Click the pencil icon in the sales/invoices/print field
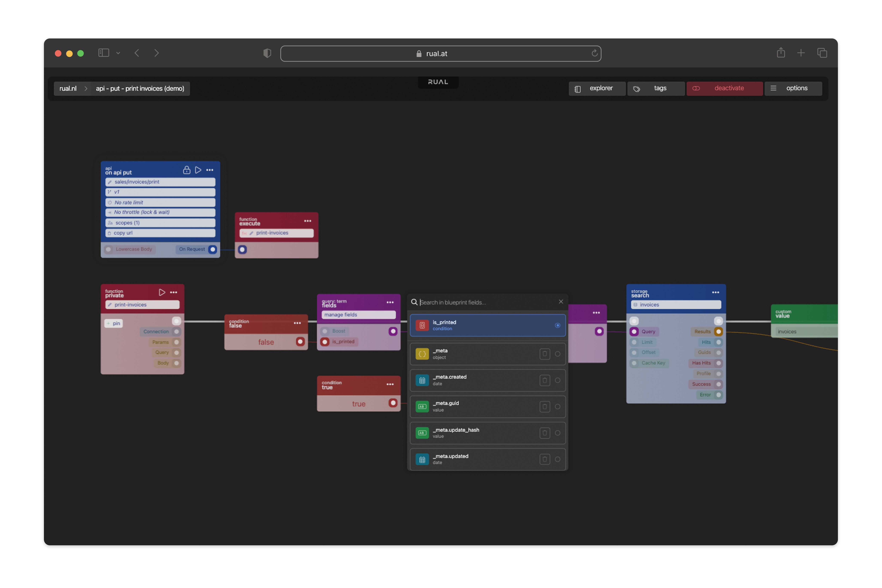Image resolution: width=882 pixels, height=588 pixels. (110, 182)
